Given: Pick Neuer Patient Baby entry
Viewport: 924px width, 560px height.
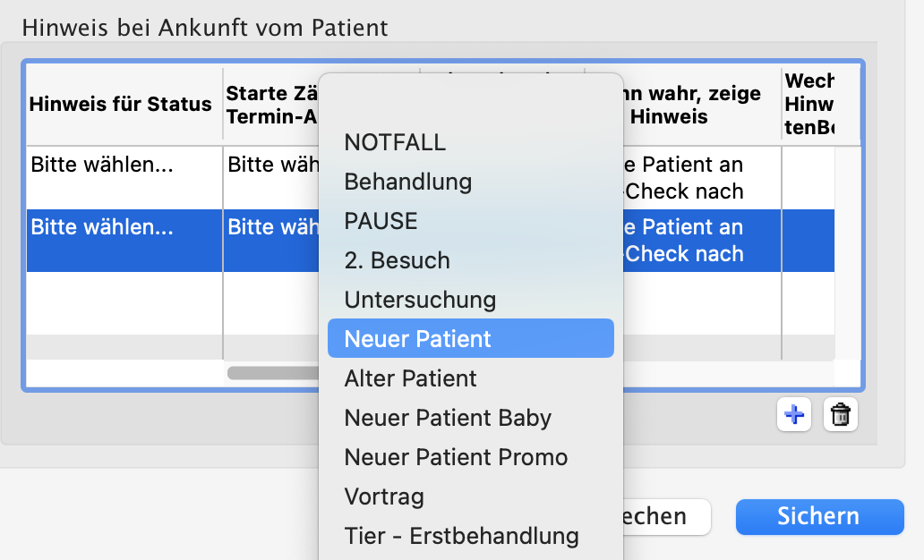Looking at the screenshot, I should tap(448, 418).
